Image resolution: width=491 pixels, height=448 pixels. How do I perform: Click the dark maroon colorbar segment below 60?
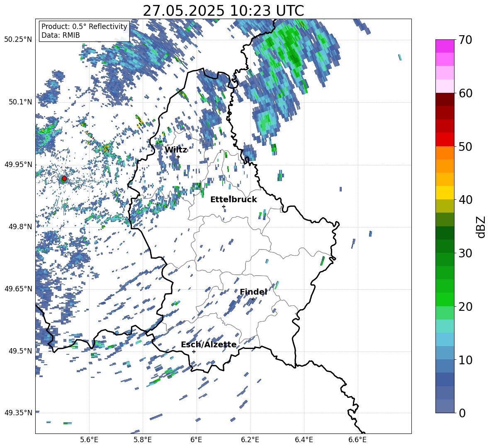445,99
